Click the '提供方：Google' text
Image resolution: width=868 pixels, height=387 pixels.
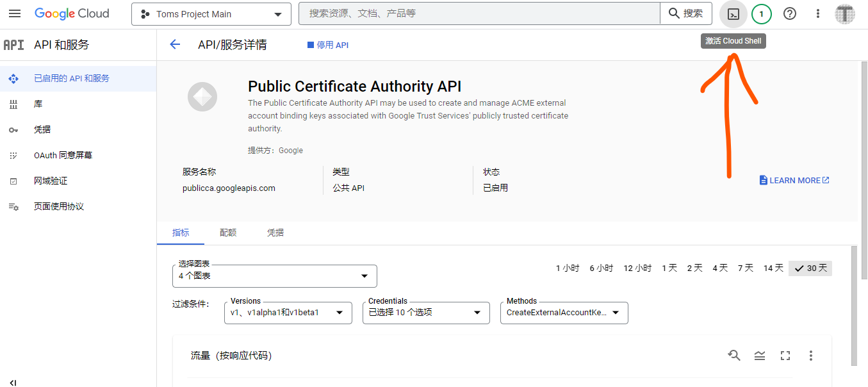coord(275,151)
